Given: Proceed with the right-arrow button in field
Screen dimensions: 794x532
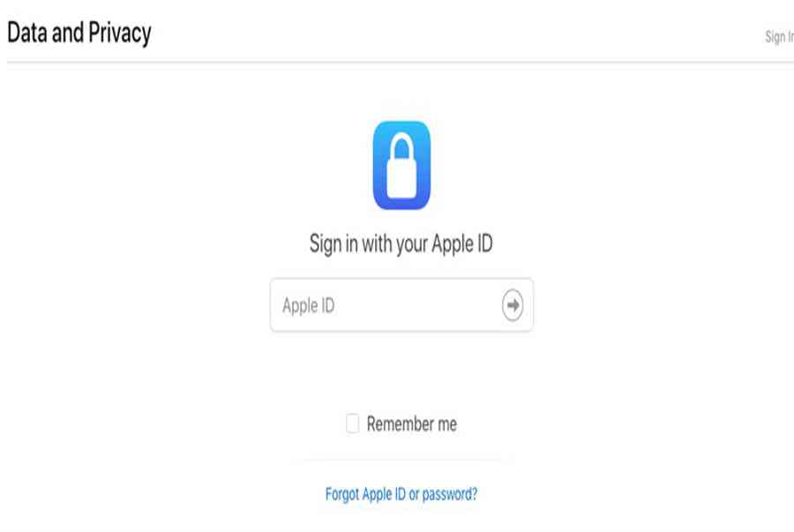Looking at the screenshot, I should [x=513, y=305].
